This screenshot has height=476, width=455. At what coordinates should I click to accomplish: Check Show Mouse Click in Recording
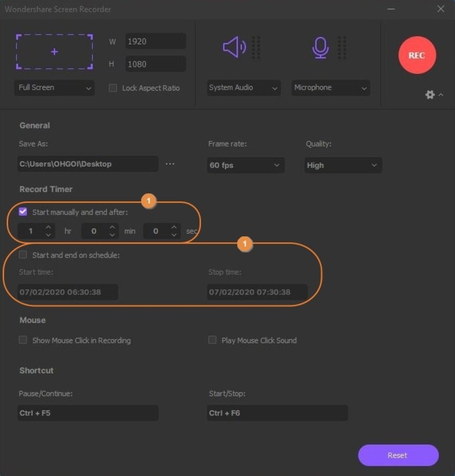tap(23, 340)
